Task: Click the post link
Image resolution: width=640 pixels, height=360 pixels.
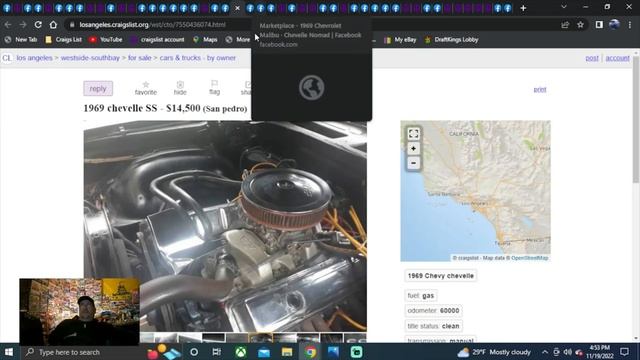Action: coord(592,58)
